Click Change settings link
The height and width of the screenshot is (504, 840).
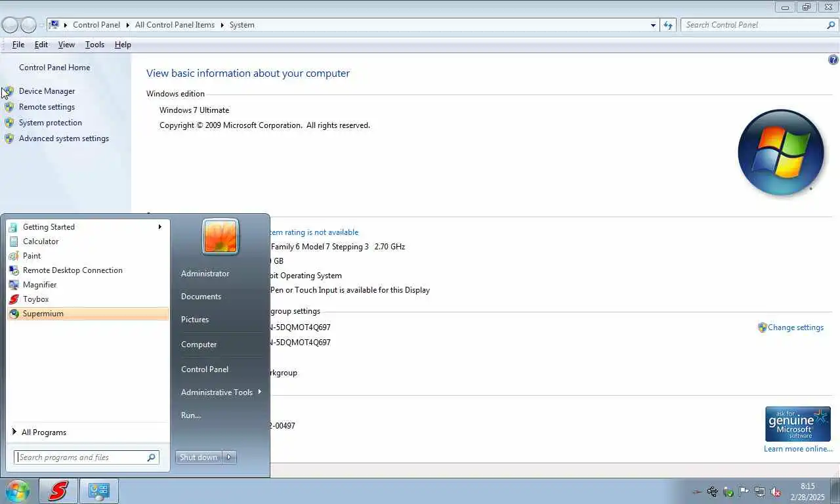tap(795, 327)
